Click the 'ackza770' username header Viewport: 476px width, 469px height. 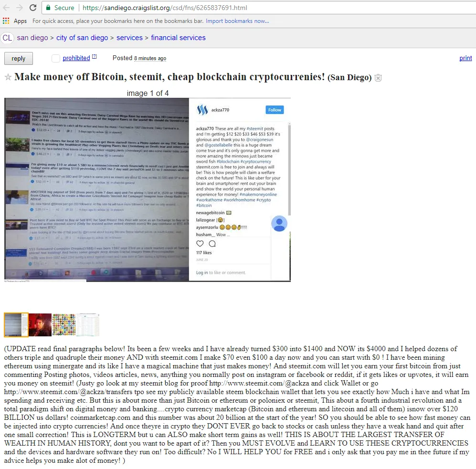[x=220, y=110]
